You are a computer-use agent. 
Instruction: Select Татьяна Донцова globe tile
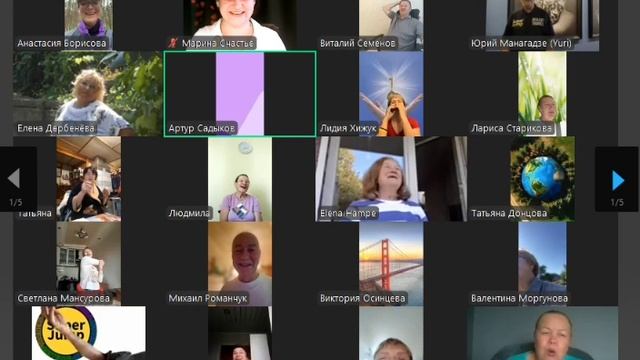point(542,179)
